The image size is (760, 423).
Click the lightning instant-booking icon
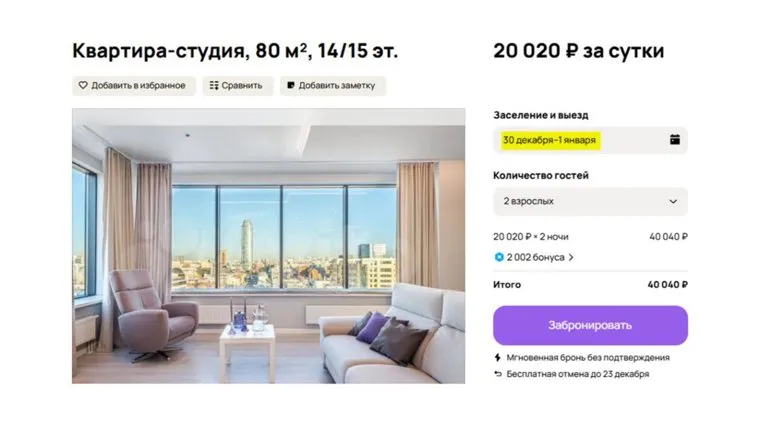[498, 357]
